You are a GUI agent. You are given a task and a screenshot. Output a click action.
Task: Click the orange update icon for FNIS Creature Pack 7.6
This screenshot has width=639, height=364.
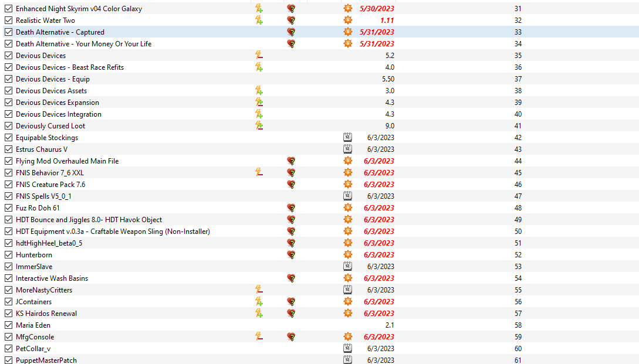[347, 185]
